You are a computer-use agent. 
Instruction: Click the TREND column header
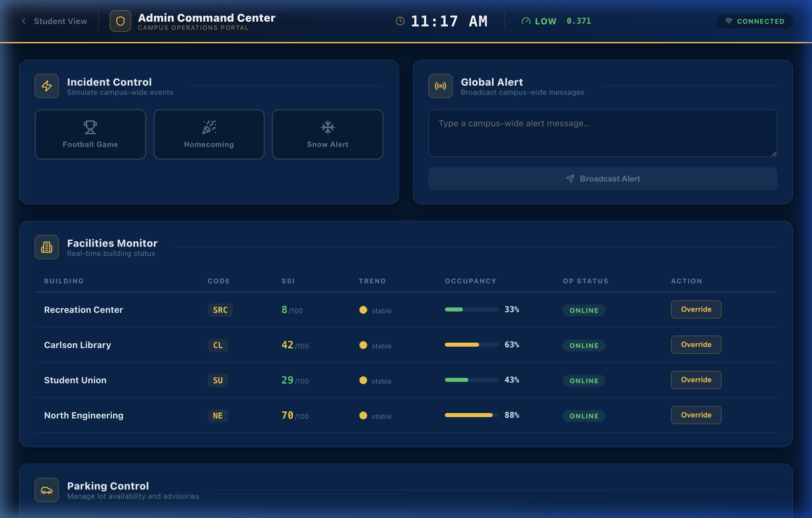373,281
